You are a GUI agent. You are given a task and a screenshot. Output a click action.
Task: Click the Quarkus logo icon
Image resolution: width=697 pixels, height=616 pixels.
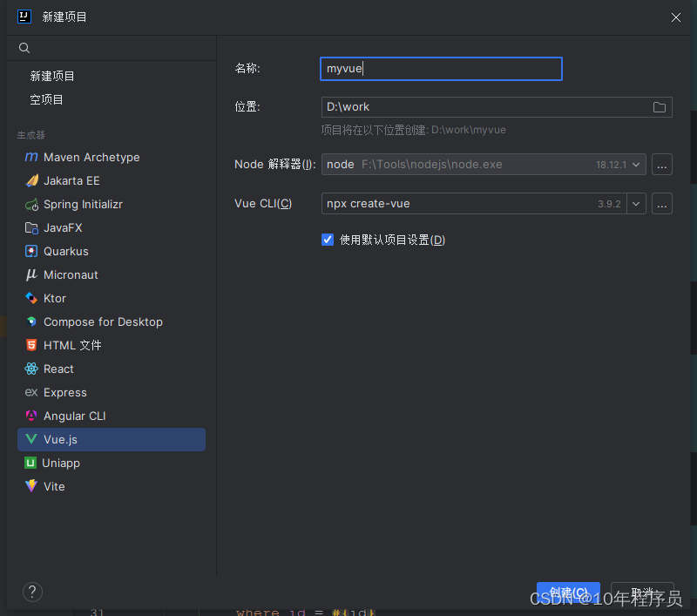[31, 251]
